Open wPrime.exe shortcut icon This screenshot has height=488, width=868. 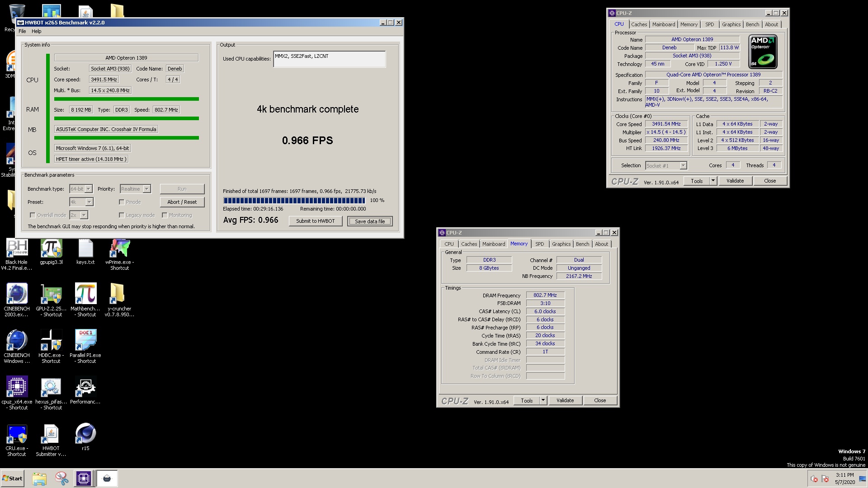click(x=119, y=254)
